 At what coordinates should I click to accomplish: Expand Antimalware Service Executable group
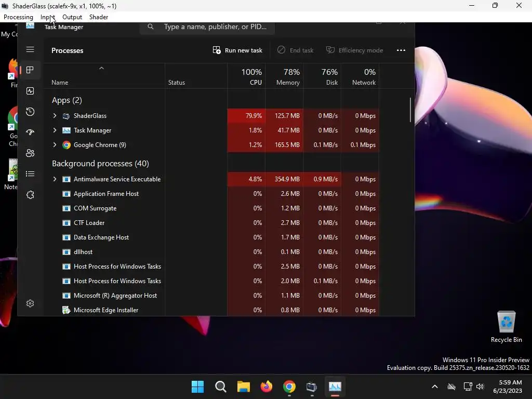click(55, 179)
